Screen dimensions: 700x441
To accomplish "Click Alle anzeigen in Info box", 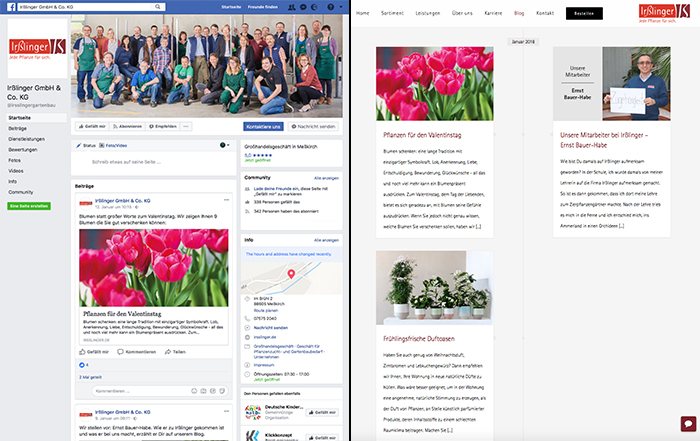I will pos(326,240).
